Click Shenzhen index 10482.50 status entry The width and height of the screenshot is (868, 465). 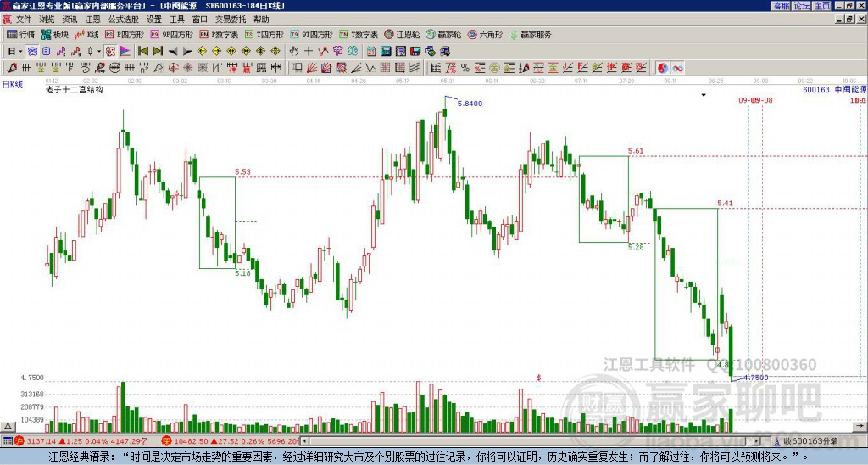(229, 441)
